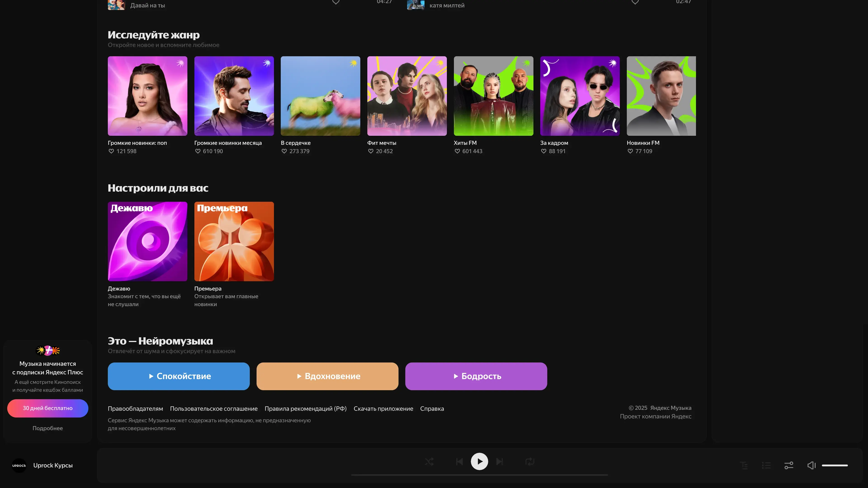Screen dimensions: 868x488
Task: Like the Давай на ты track
Action: [x=336, y=2]
